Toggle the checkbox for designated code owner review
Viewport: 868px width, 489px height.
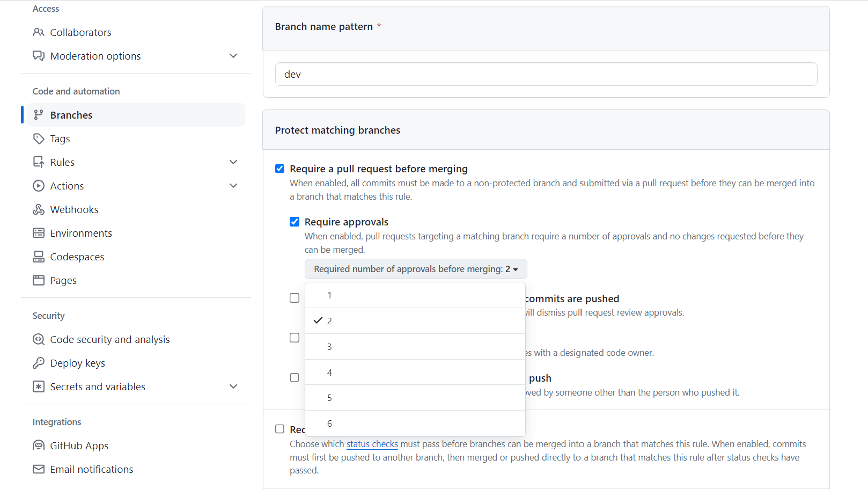pyautogui.click(x=295, y=338)
